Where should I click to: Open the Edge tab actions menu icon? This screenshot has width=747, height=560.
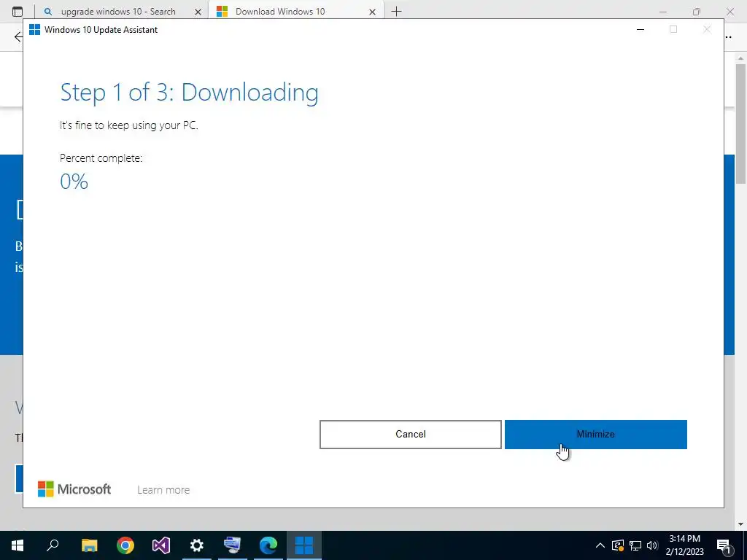coord(18,12)
